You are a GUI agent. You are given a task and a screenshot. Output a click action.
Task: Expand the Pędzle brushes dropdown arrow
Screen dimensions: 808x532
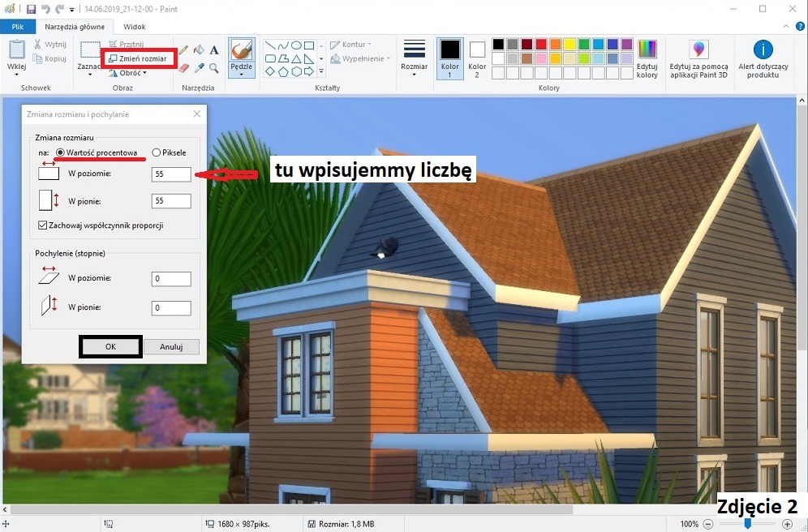(x=241, y=75)
